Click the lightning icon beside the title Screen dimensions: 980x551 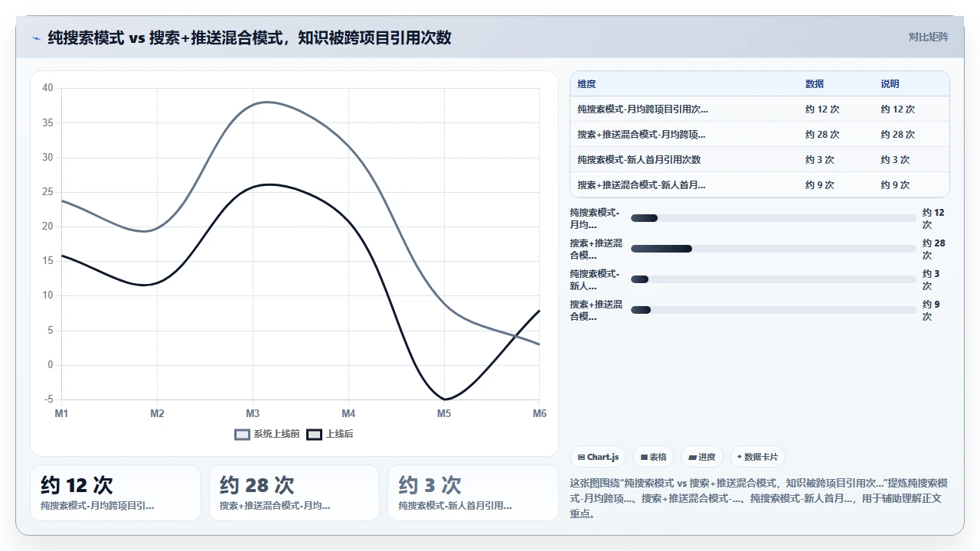[37, 37]
